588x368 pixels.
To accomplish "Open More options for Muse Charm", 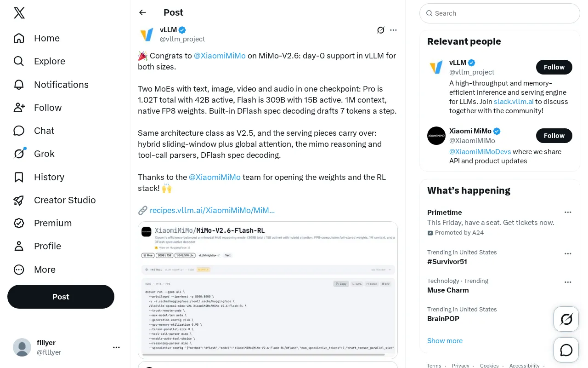I will 568,282.
